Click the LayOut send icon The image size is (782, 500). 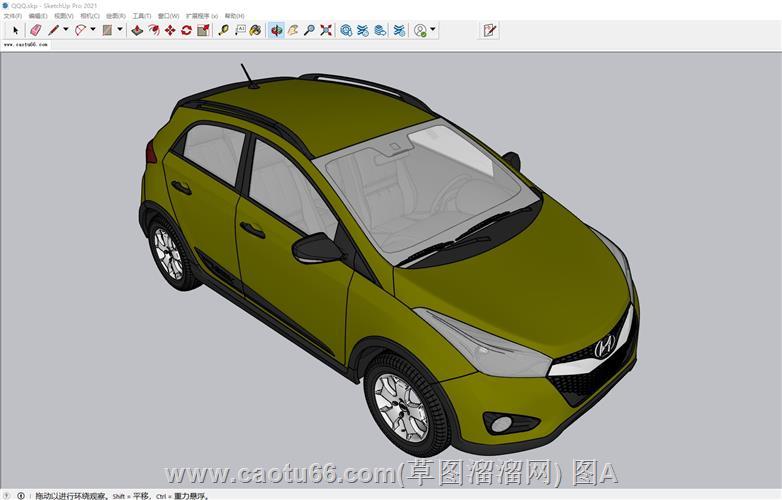[x=380, y=30]
